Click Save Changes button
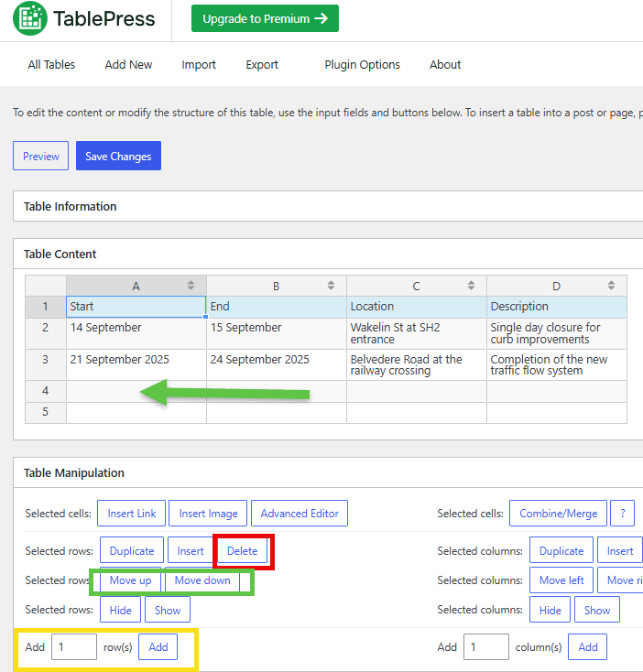Image resolution: width=643 pixels, height=672 pixels. tap(119, 156)
